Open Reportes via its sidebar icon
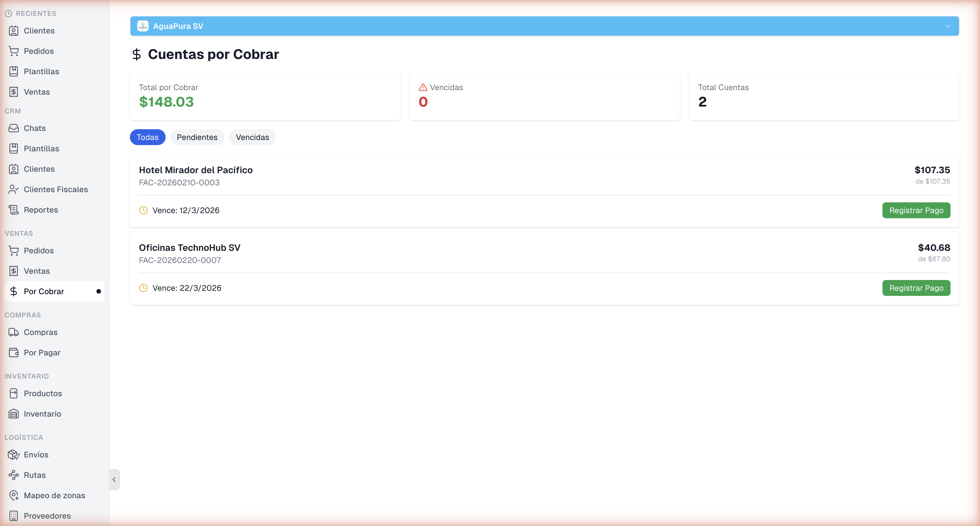 point(14,209)
